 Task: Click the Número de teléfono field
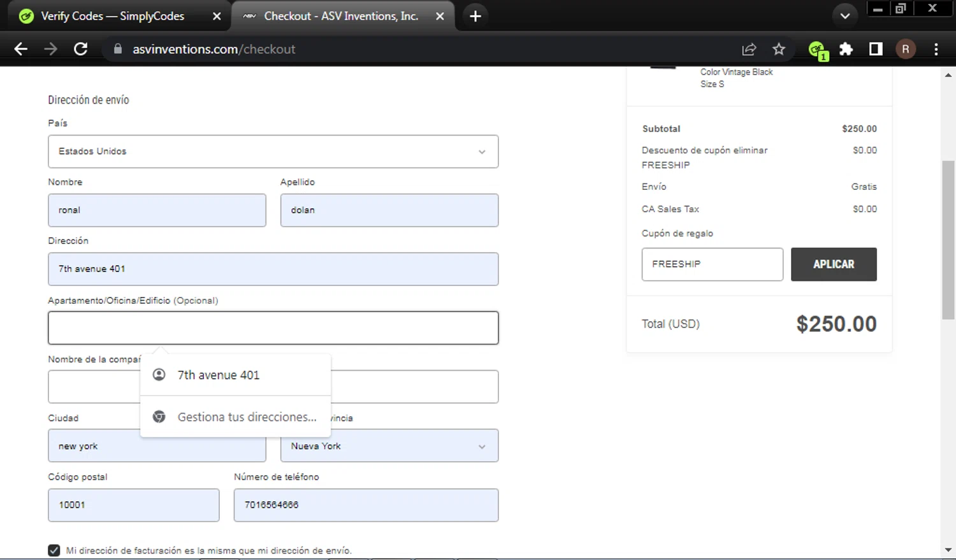tap(366, 505)
